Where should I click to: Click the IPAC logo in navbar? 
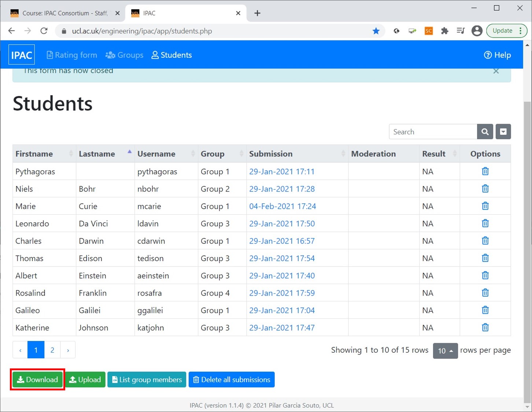pos(22,55)
